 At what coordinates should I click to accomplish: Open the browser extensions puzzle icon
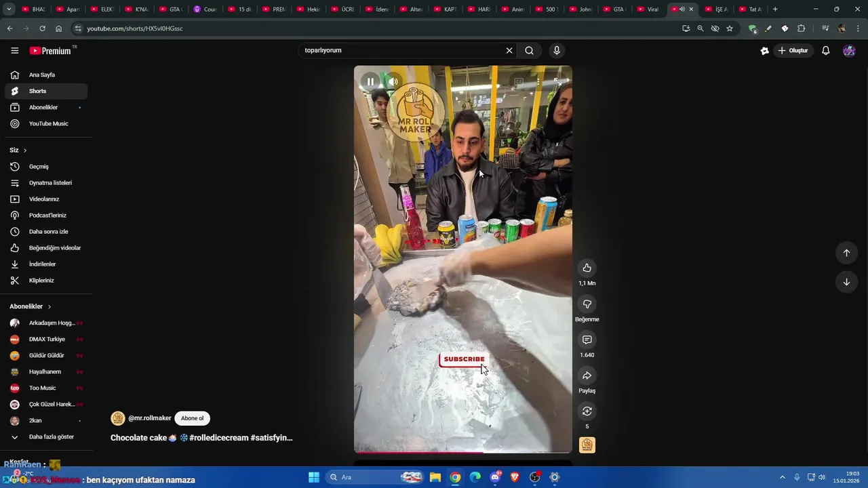tap(801, 28)
